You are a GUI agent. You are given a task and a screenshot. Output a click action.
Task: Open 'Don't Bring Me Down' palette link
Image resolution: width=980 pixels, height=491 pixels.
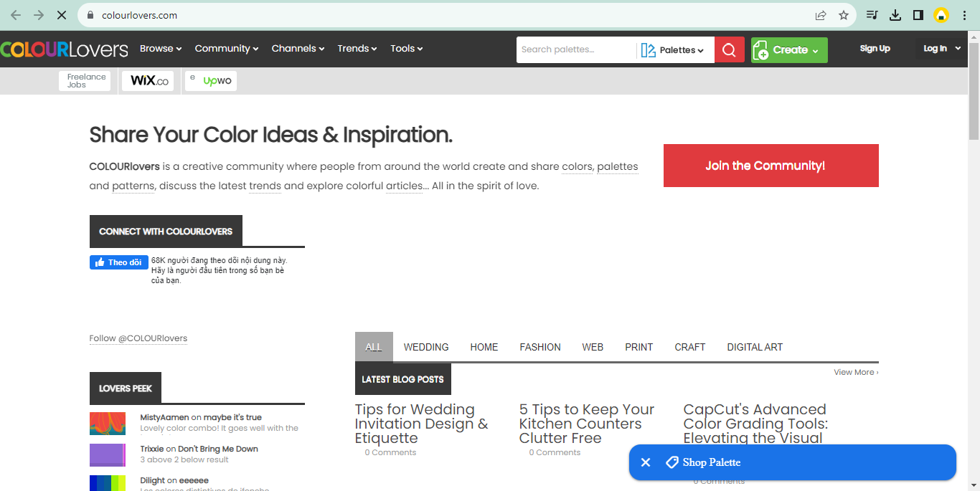(x=218, y=449)
